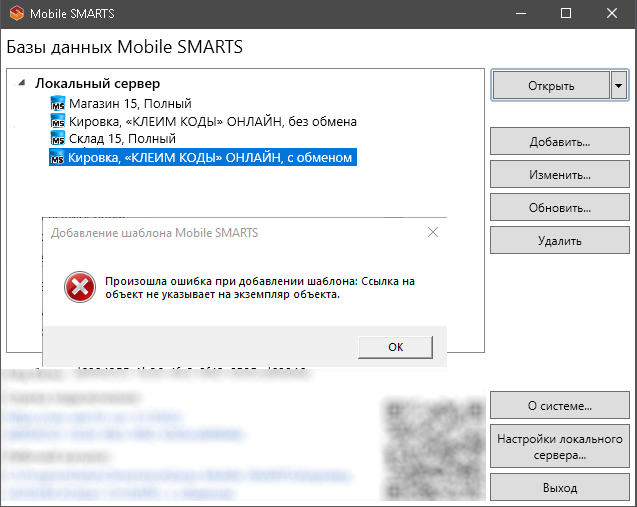Confirm the error with OK button

pos(395,347)
